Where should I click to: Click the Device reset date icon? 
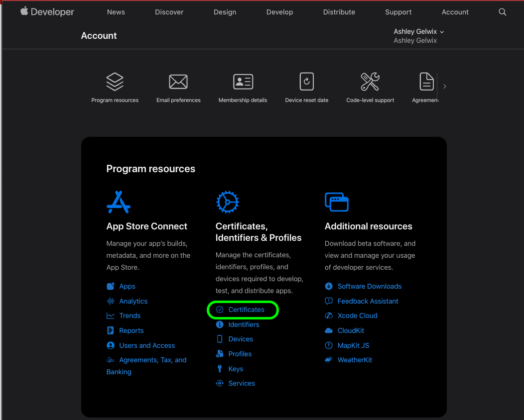[x=306, y=82]
